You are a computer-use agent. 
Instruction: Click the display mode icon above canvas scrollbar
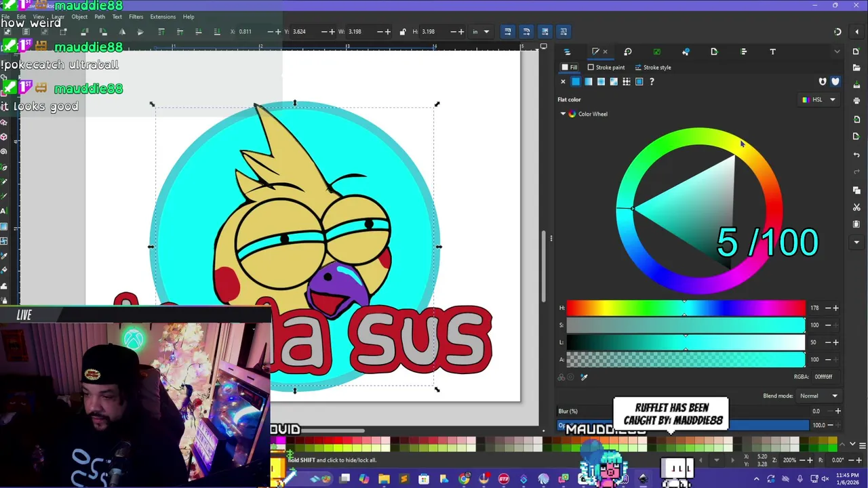[543, 47]
